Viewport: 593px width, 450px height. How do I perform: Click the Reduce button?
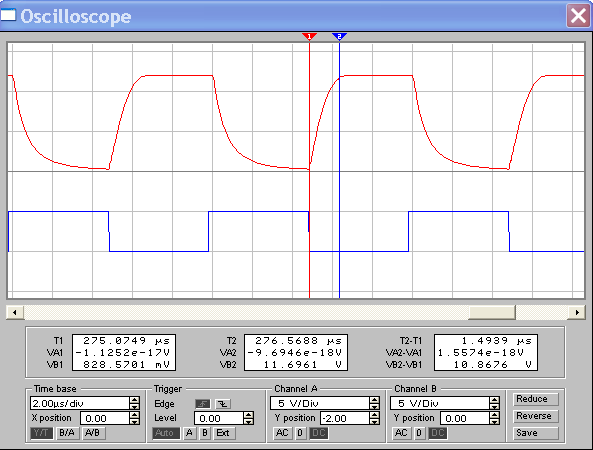click(x=536, y=399)
